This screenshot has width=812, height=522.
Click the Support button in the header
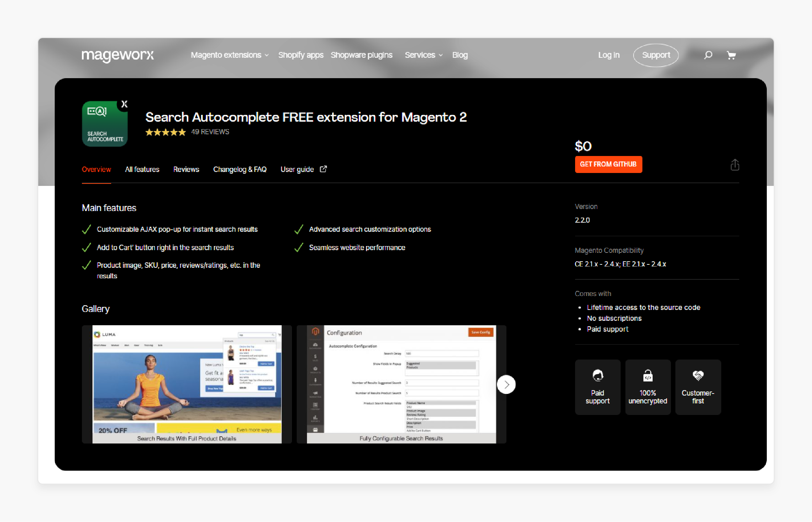656,54
